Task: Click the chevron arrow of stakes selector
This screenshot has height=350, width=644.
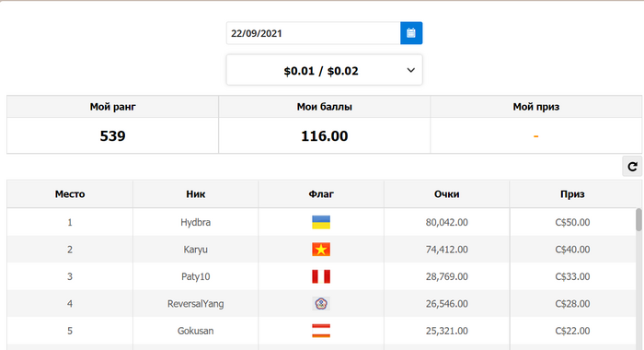Action: [x=410, y=70]
